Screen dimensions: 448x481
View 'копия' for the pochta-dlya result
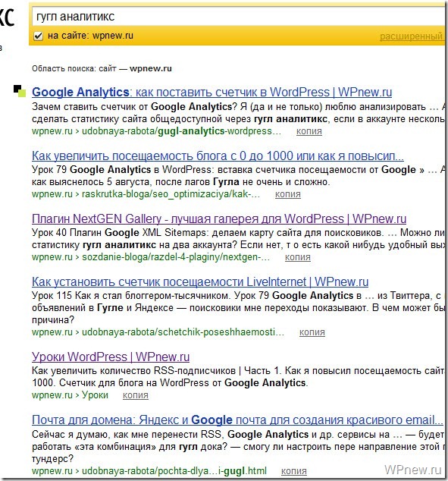point(294,471)
